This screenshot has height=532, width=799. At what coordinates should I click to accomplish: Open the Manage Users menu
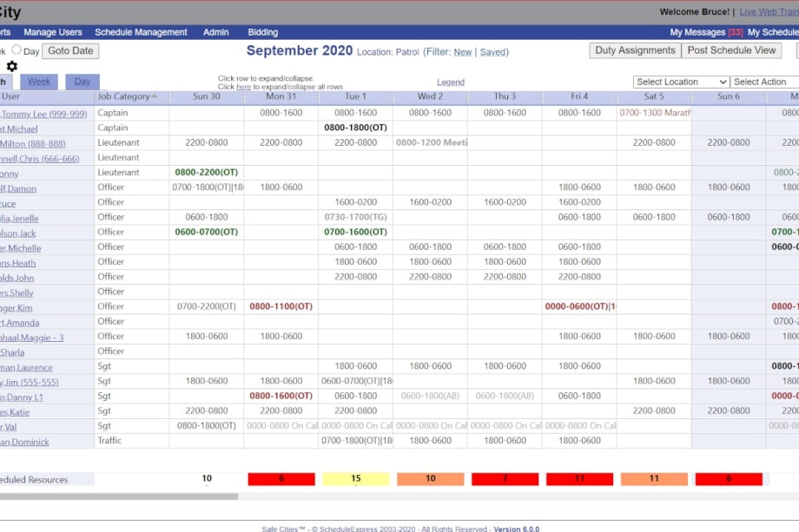click(x=52, y=32)
